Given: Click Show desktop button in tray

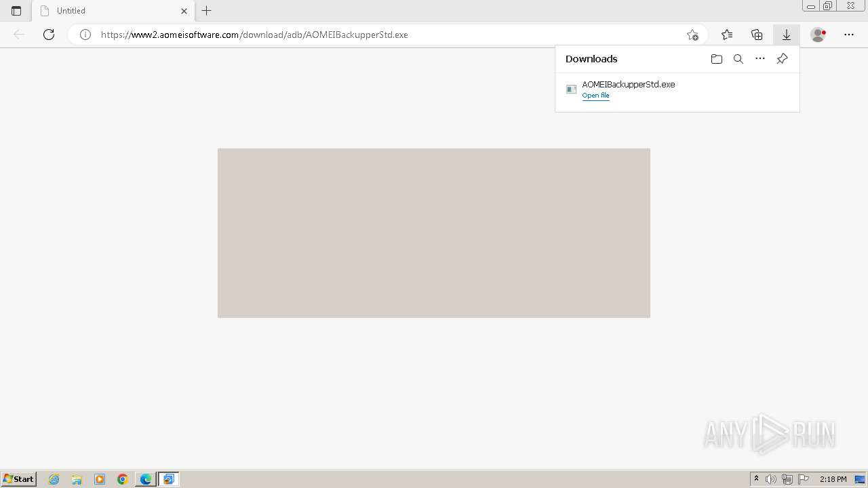Looking at the screenshot, I should [860, 479].
